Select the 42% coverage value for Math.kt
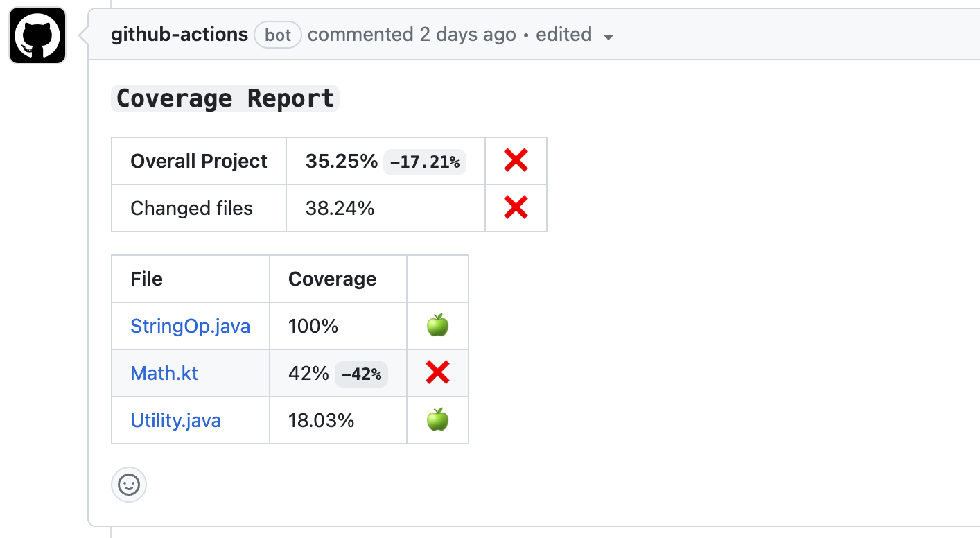Image resolution: width=980 pixels, height=538 pixels. pos(309,373)
